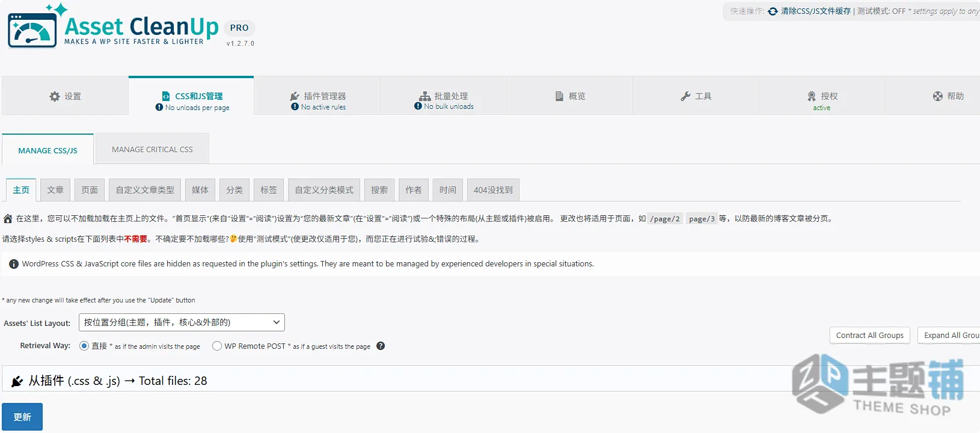Click the wrench icon beside 工具

pyautogui.click(x=685, y=96)
